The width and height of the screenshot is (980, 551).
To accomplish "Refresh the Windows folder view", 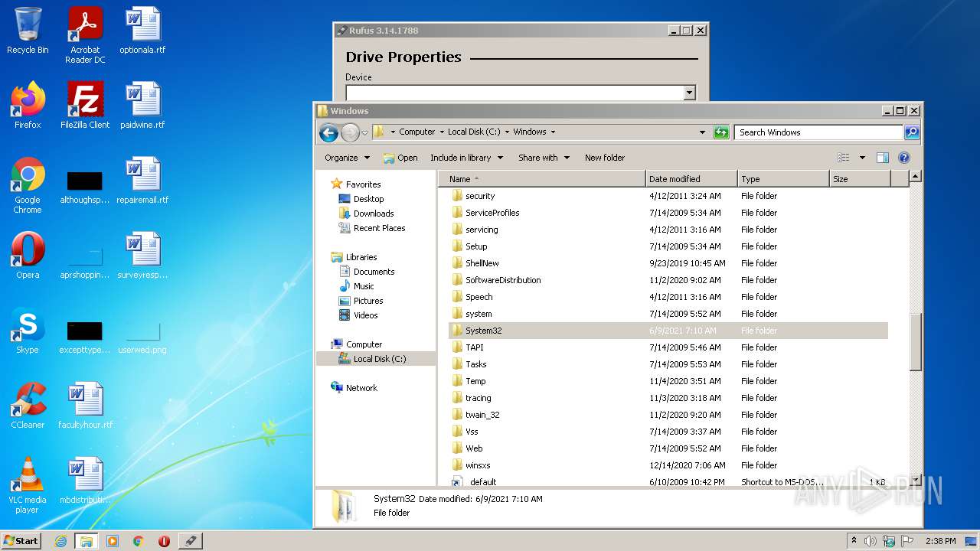I will point(720,132).
